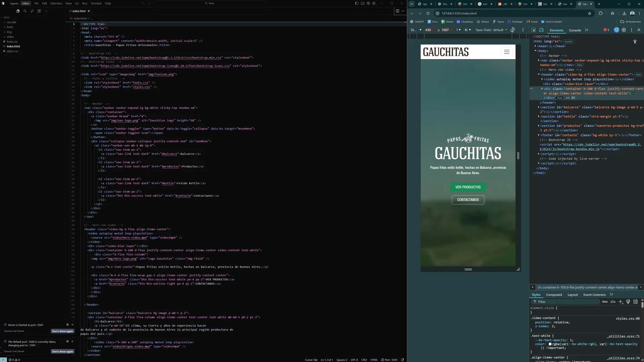
Task: Open the Chrome tab search dropdown
Action: (412, 4)
